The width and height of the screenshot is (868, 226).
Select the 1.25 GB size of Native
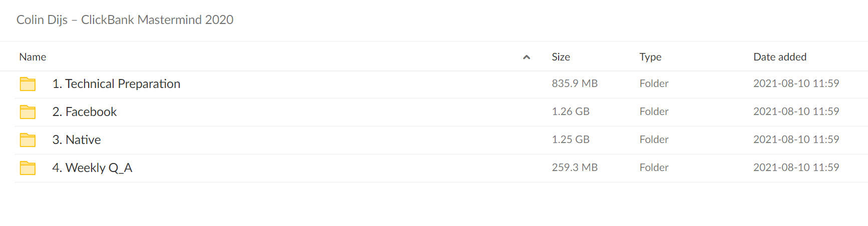pyautogui.click(x=571, y=139)
